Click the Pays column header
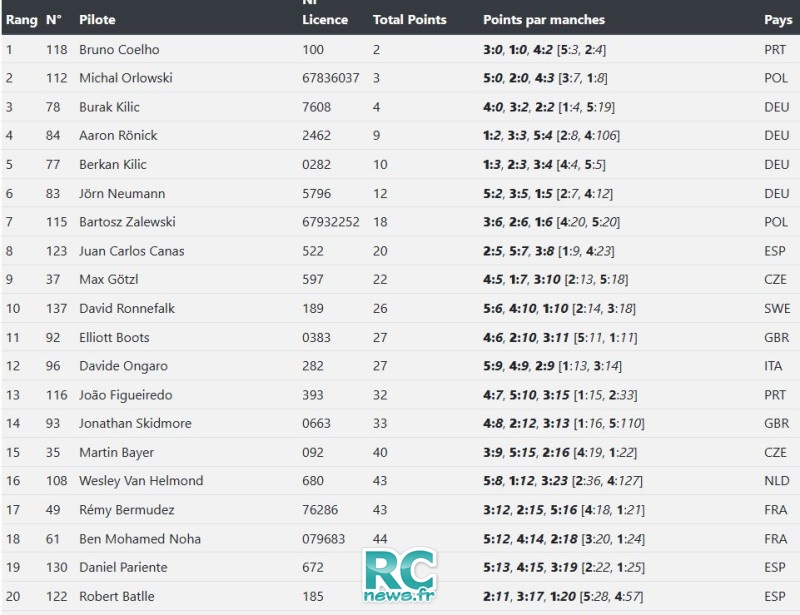Screen dimensions: 800x615 778,20
